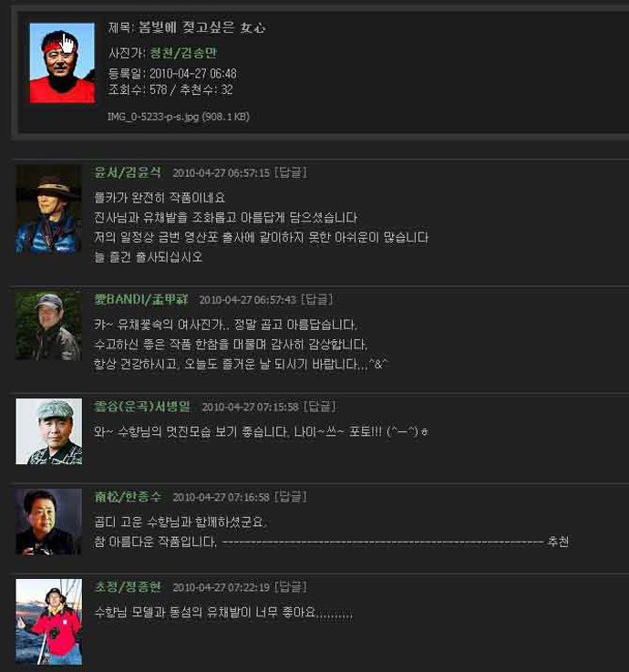Open the BANDI commenter's avatar image

pyautogui.click(x=48, y=326)
